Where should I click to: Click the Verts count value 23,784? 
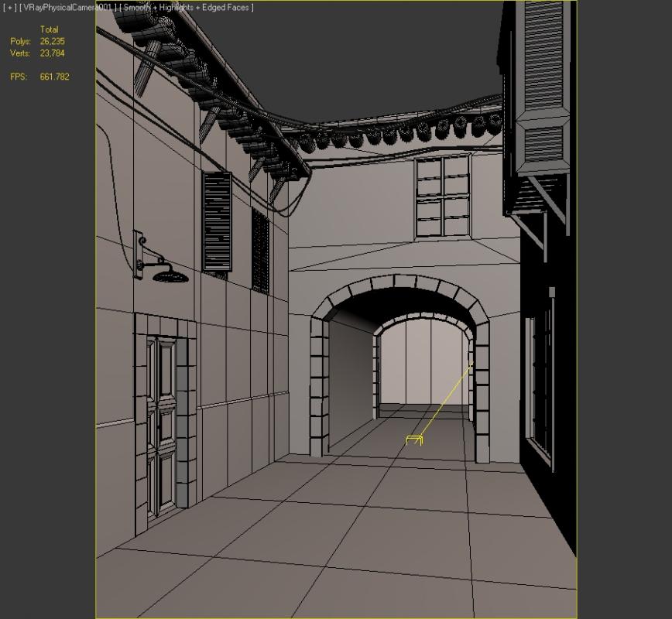(53, 53)
